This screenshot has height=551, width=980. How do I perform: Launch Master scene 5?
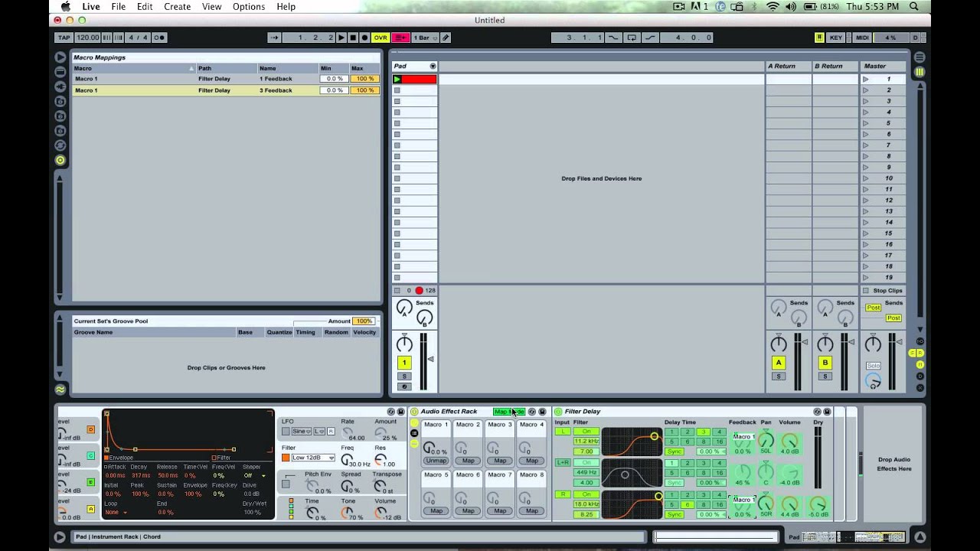click(866, 123)
